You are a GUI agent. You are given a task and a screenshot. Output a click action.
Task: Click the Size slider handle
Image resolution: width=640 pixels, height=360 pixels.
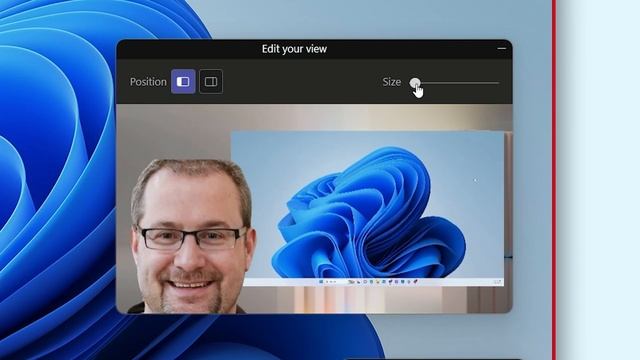tap(415, 83)
